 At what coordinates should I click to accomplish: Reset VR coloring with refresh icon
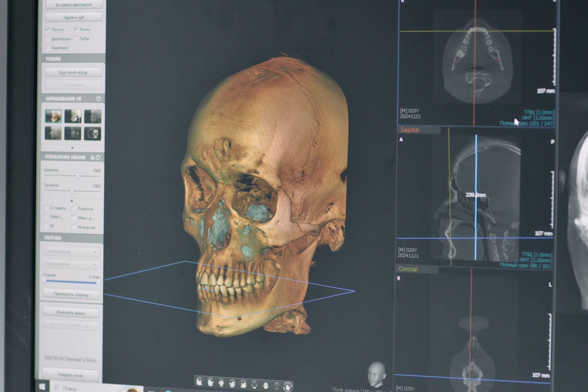(99, 99)
